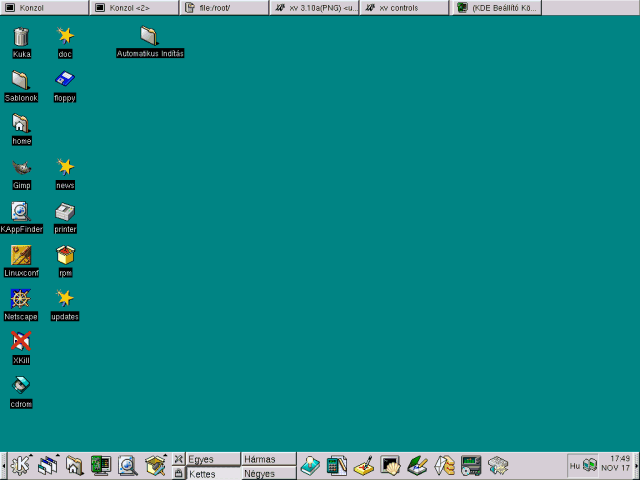Image resolution: width=640 pixels, height=480 pixels.
Task: Switch to the Egyes virtual desktop
Action: (x=213, y=459)
